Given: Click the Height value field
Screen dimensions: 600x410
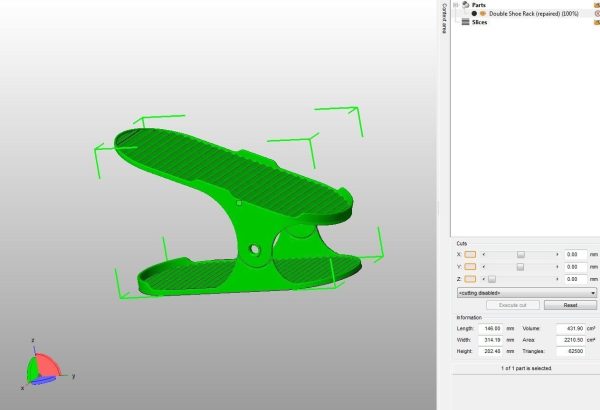Looking at the screenshot, I should (490, 351).
